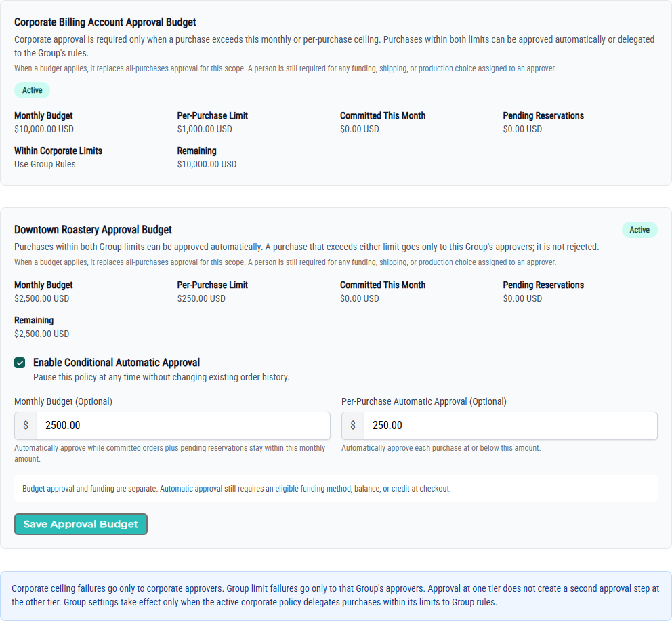Click the Downtown Roastery Remaining $2,500.00 USD value

click(x=41, y=334)
